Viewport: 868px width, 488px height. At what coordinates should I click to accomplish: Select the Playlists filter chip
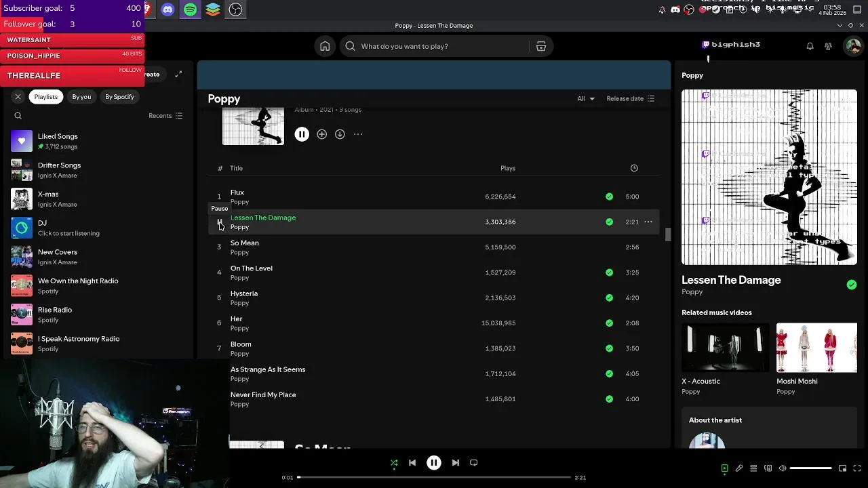pyautogui.click(x=46, y=97)
